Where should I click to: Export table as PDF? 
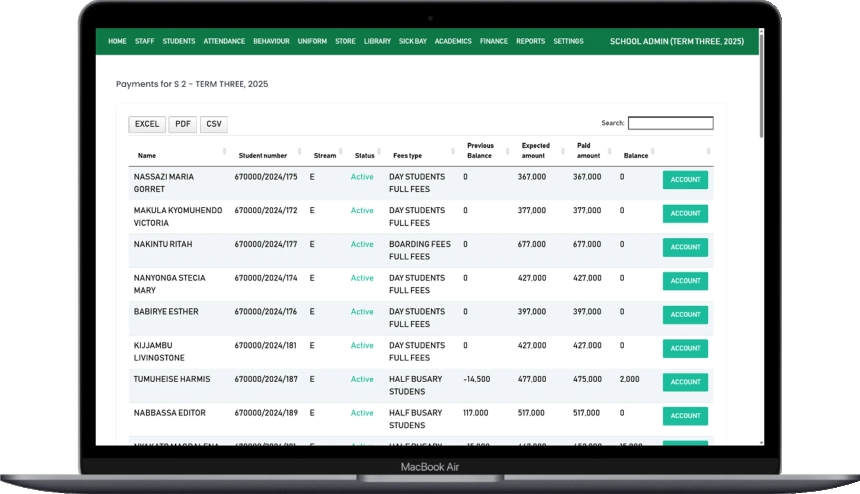tap(183, 124)
